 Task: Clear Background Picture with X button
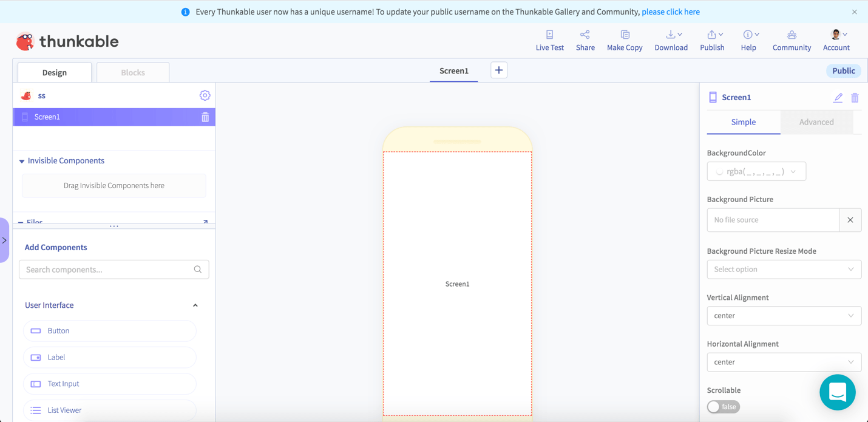(x=850, y=220)
